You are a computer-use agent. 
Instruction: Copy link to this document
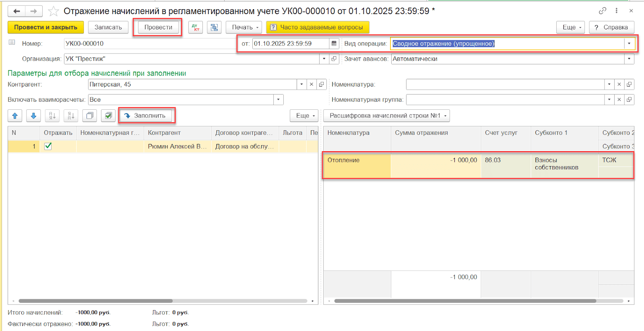click(x=602, y=11)
